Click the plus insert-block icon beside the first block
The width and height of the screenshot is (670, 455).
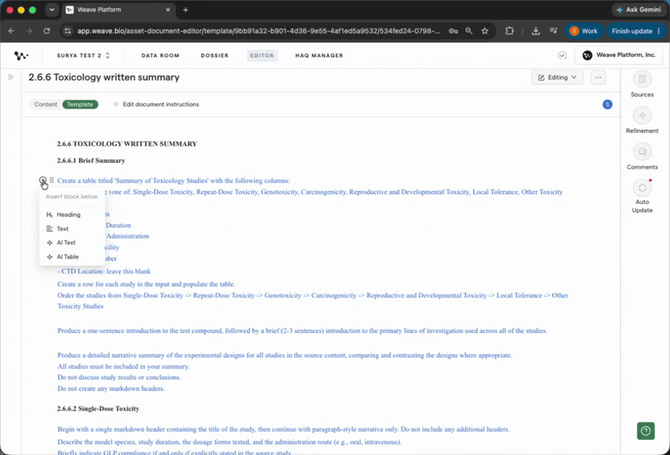(x=43, y=180)
